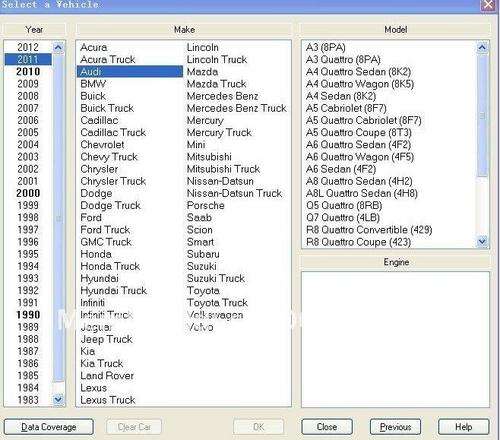
Task: Select Acura Truck make
Action: (x=108, y=59)
